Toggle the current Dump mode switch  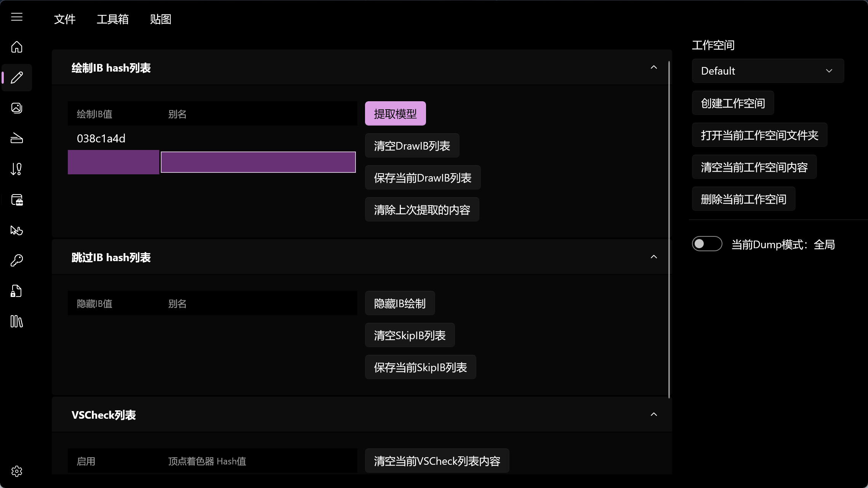point(707,244)
